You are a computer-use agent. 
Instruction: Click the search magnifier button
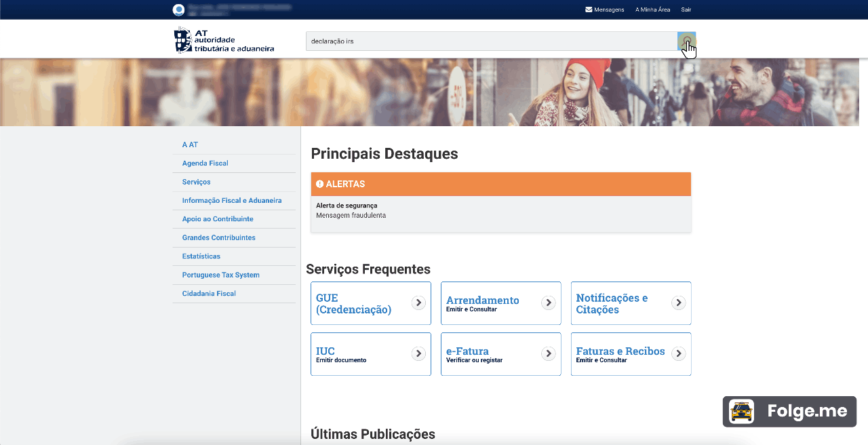(686, 41)
